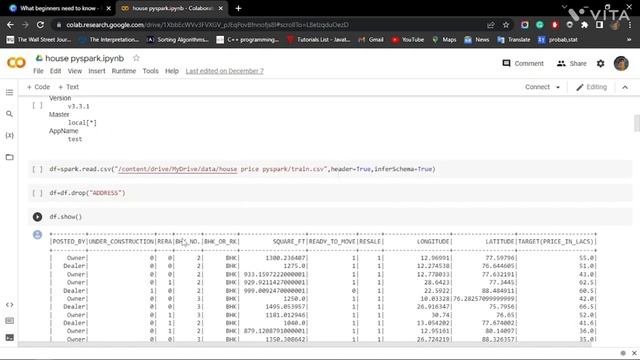640x360 pixels.
Task: Run the df.show() cell play button
Action: [37, 217]
